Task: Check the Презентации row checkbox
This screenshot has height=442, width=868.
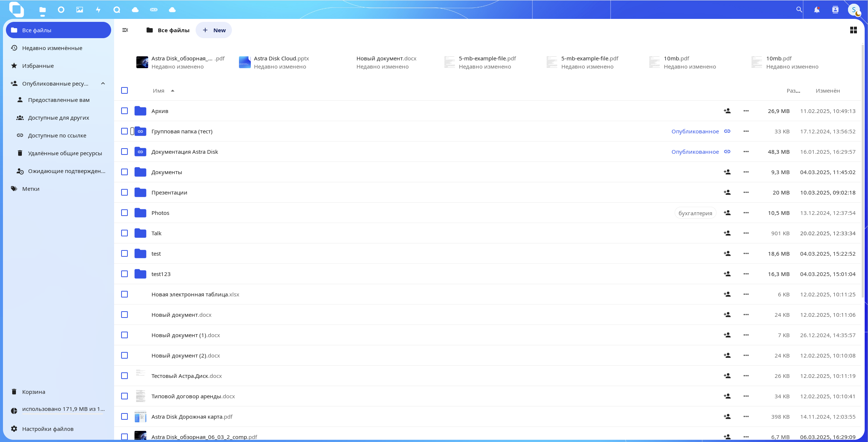Action: [x=124, y=192]
